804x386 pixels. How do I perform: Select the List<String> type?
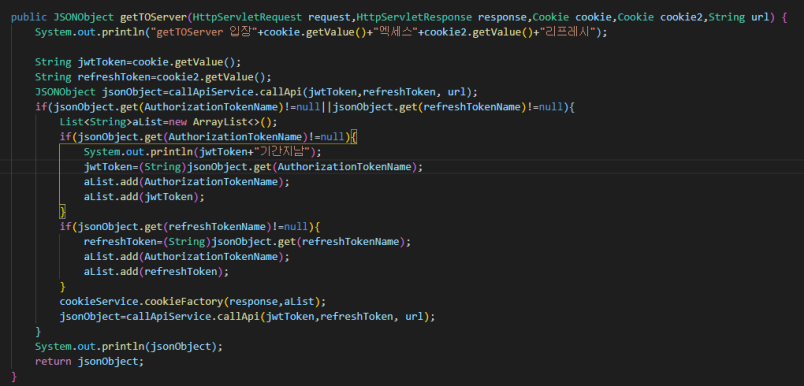click(x=96, y=122)
